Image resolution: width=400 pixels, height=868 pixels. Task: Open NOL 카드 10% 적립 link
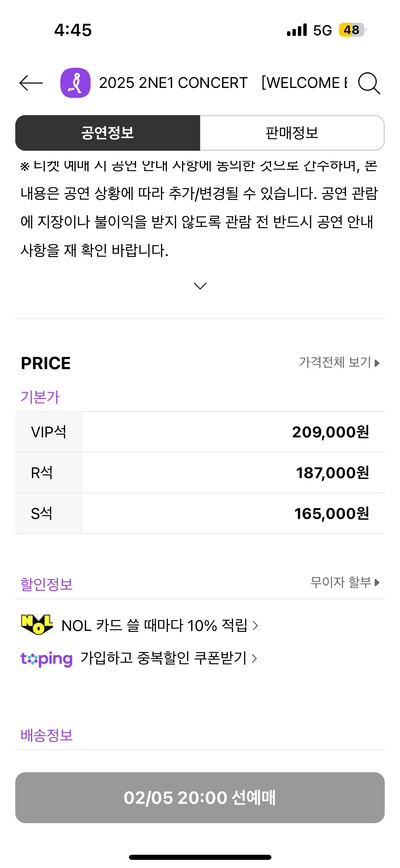click(159, 625)
